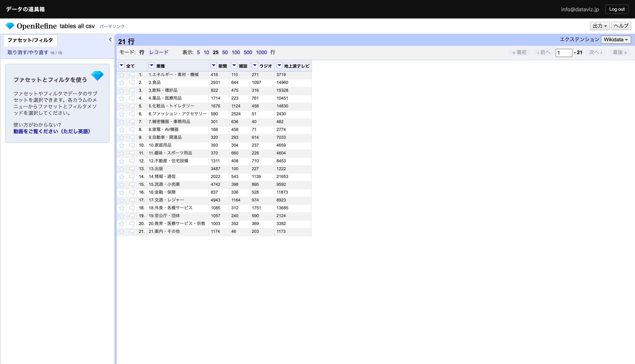Flag row 10 家庭用品

click(x=132, y=145)
